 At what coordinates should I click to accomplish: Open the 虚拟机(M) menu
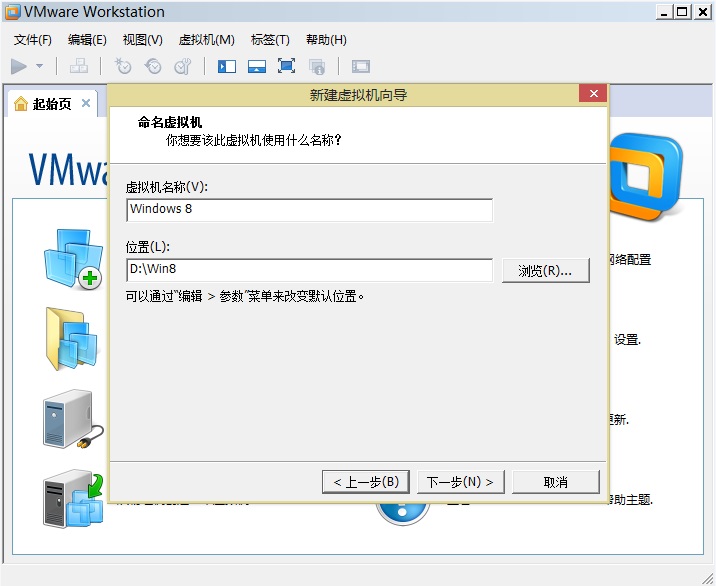(206, 40)
